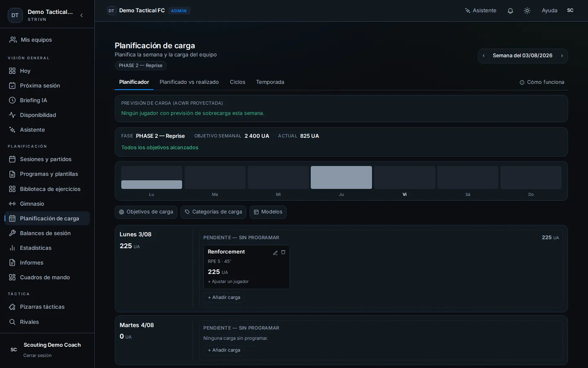588x368 pixels.
Task: Open Objetivos de carga
Action: point(146,212)
